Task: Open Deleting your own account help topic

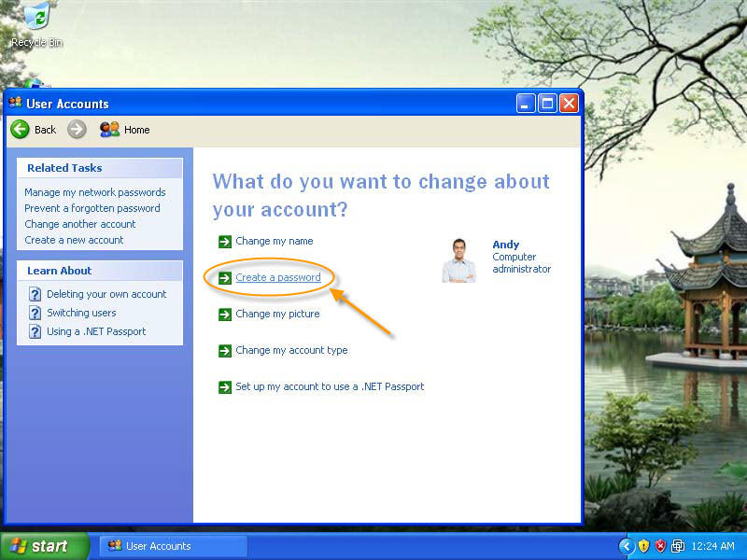Action: 106,294
